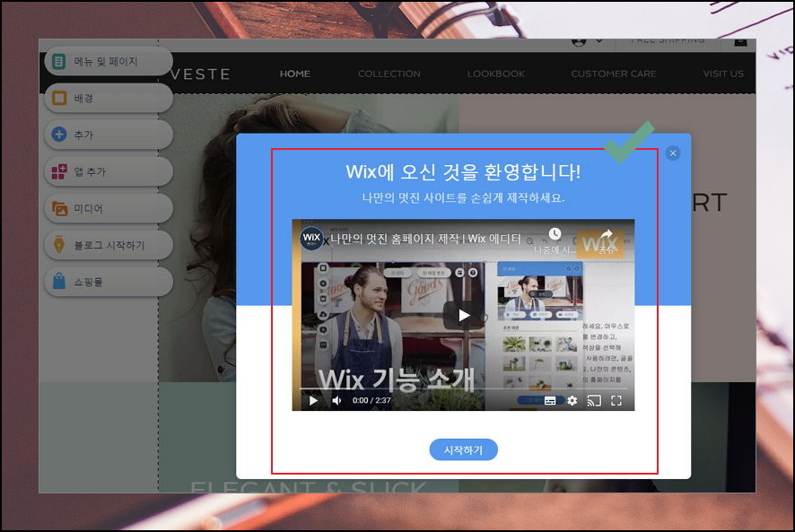Click the 시작하기 start button
The height and width of the screenshot is (532, 795).
(463, 449)
